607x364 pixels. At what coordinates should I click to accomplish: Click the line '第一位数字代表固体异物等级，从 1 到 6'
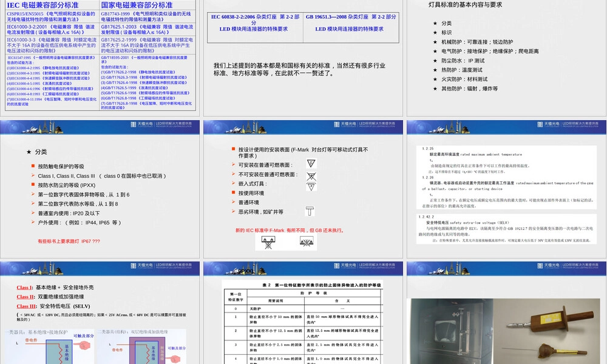[x=84, y=195]
